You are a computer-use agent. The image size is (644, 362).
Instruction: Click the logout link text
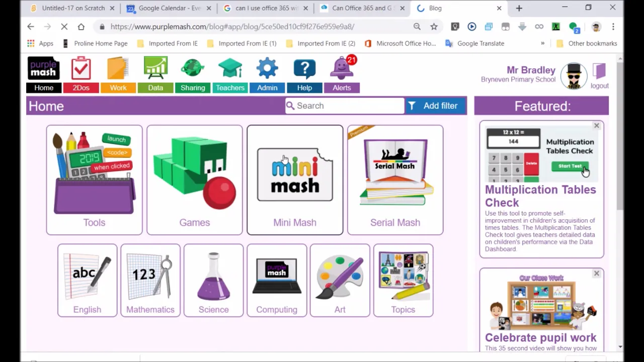coord(600,86)
